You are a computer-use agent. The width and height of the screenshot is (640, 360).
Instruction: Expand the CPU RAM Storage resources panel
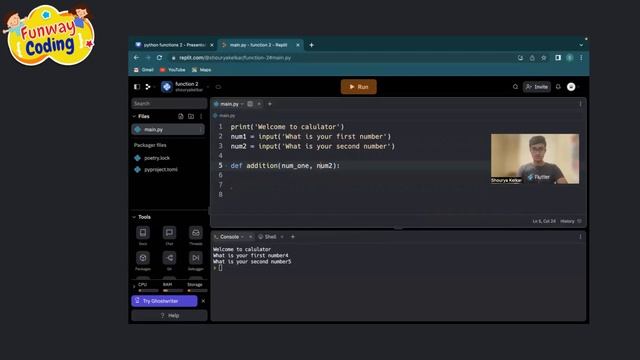[x=134, y=287]
